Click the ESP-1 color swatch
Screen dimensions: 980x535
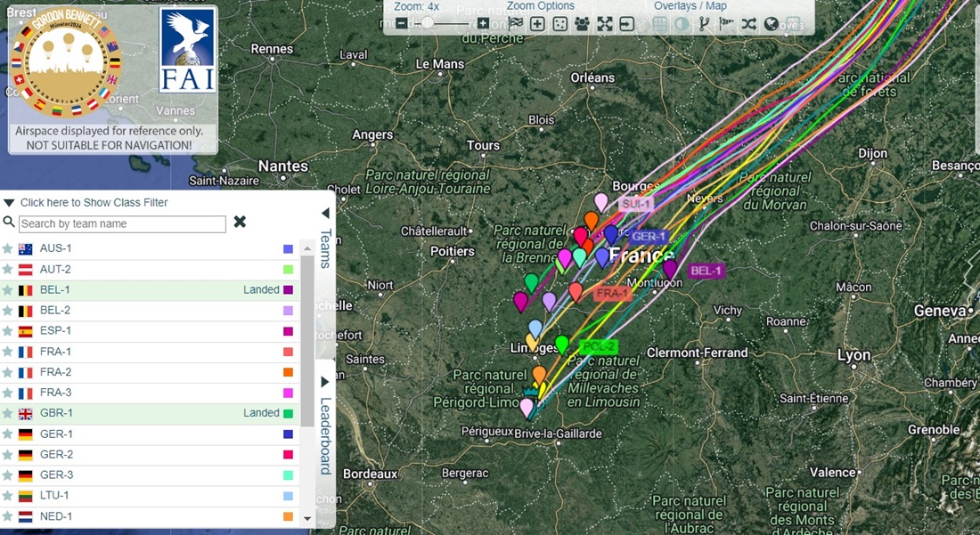pos(289,332)
